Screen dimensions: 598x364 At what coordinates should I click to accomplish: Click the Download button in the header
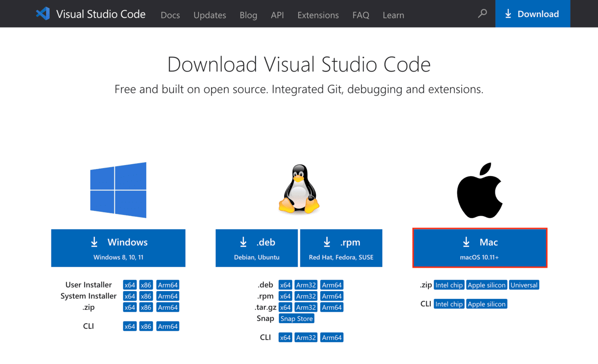point(532,14)
